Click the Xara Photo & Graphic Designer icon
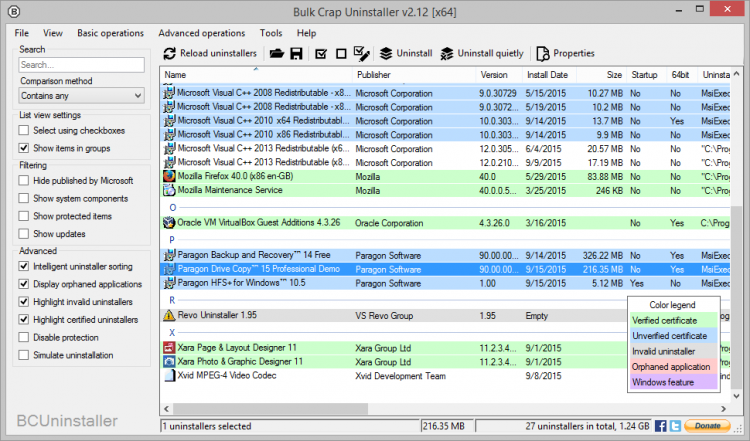 click(169, 361)
